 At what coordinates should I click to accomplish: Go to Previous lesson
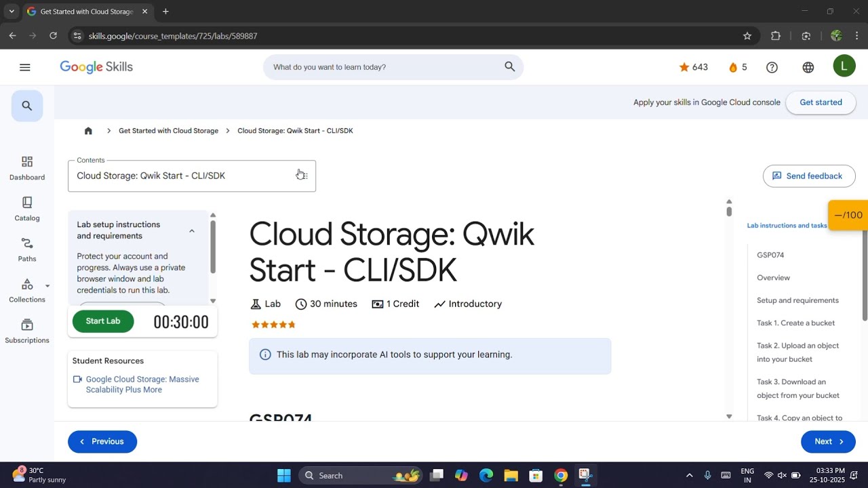coord(102,442)
